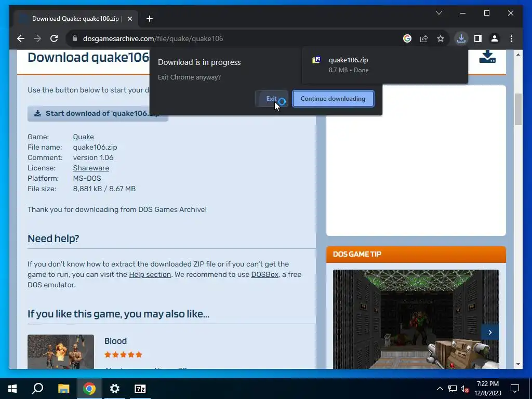This screenshot has width=532, height=399.
Task: Click version 1.06 comment text
Action: point(94,157)
